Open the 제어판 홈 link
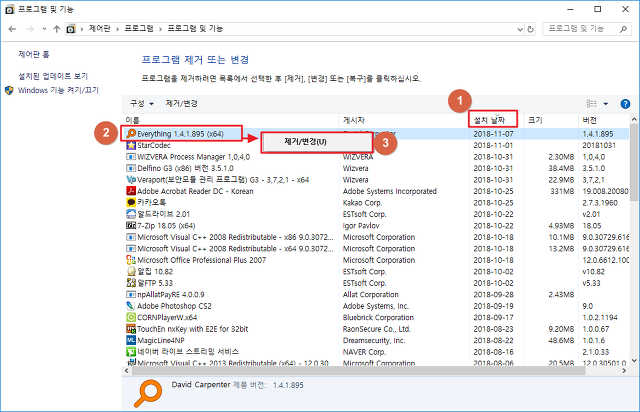Screen dimensions: 640x412 point(34,54)
